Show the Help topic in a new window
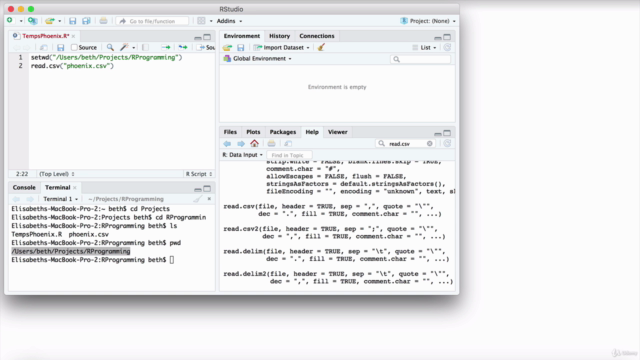The image size is (640, 360). click(x=288, y=144)
